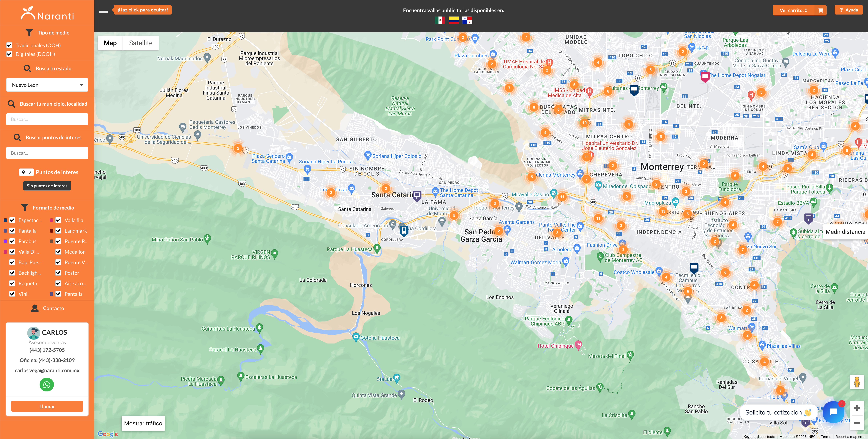Viewport: 868px width, 439px height.
Task: Select the Mexico flag
Action: (440, 21)
